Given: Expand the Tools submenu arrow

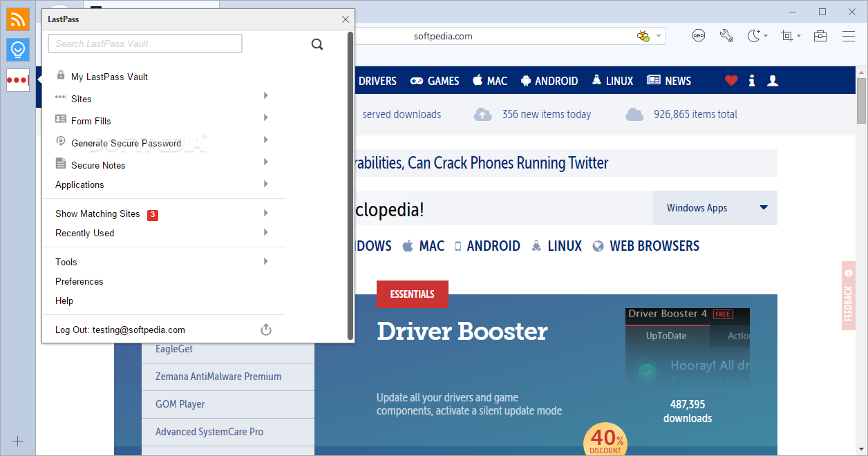Looking at the screenshot, I should pos(266,261).
